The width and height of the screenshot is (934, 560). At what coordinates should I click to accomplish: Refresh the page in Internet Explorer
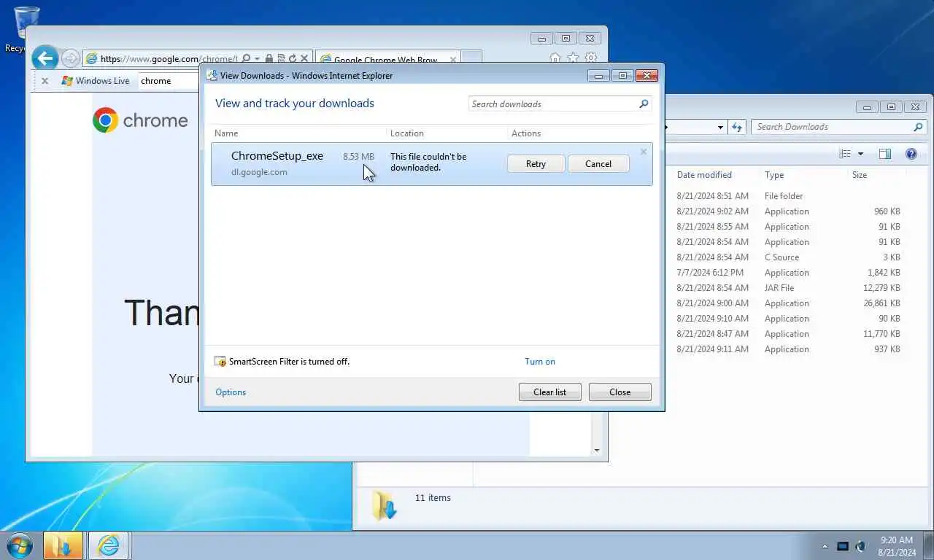coord(293,58)
